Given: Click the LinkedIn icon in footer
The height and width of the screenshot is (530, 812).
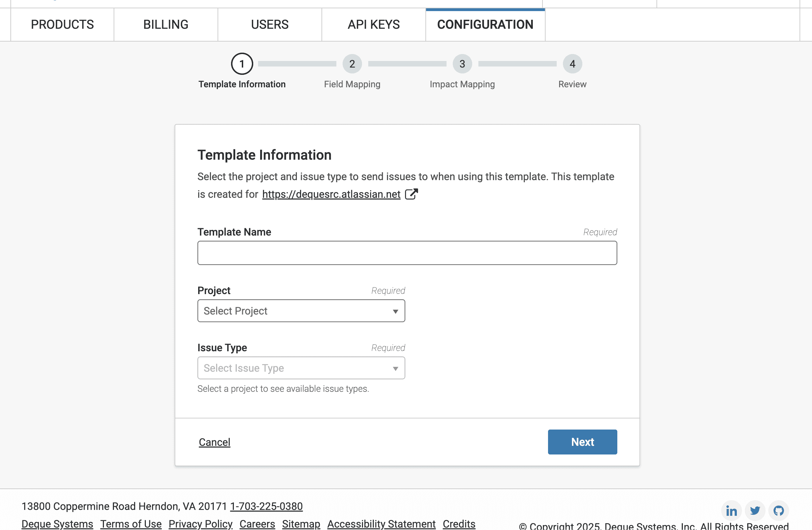Looking at the screenshot, I should [x=731, y=511].
